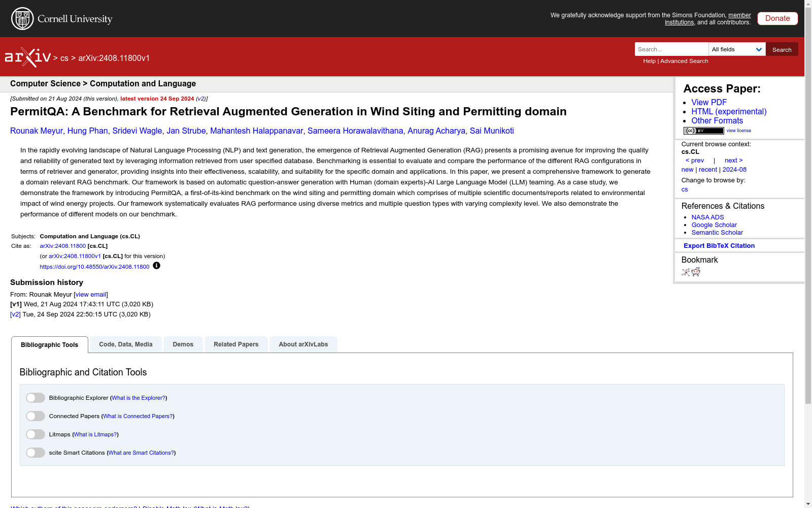Image resolution: width=812 pixels, height=508 pixels.
Task: Click the Donate button
Action: coord(777,18)
